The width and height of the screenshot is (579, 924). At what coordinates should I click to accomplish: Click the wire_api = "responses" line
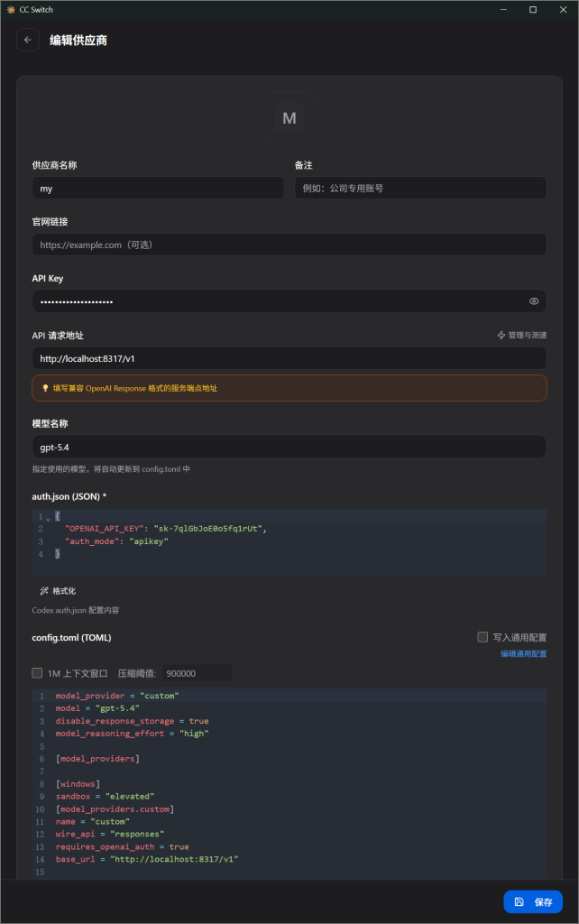(109, 834)
